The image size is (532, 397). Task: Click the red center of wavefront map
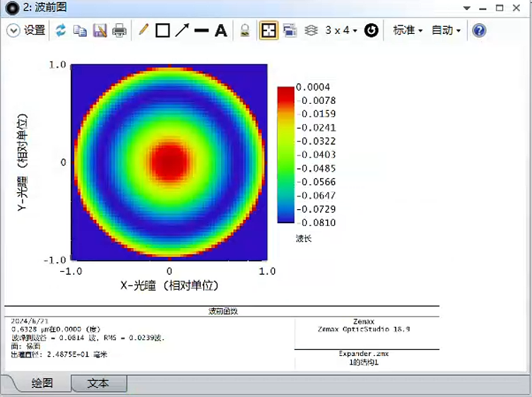coord(170,161)
